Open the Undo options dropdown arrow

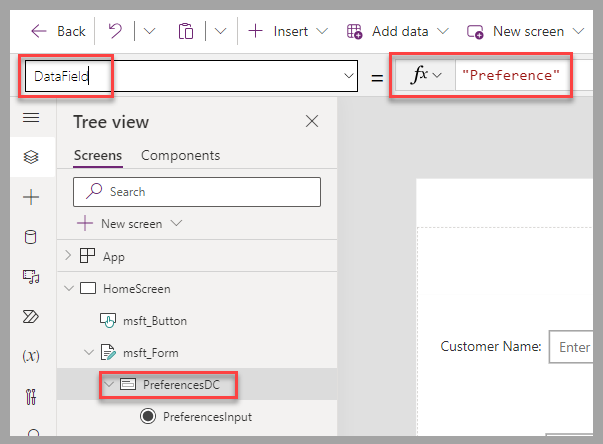click(x=149, y=31)
